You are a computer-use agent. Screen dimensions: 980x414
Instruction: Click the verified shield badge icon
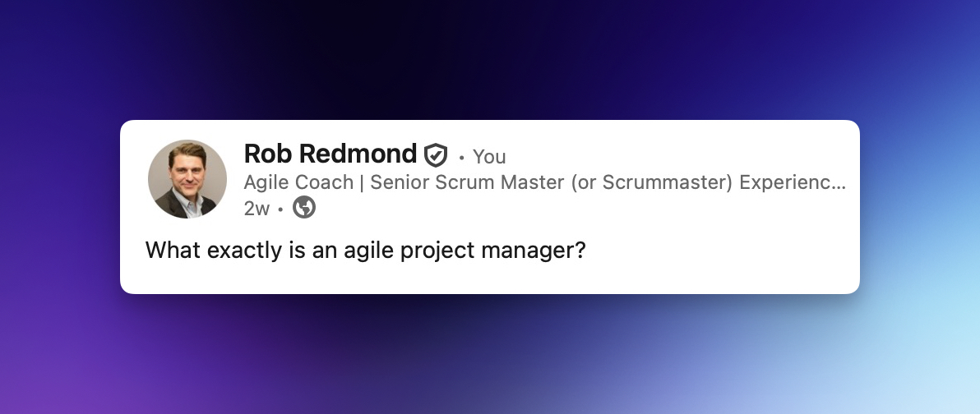pos(436,155)
